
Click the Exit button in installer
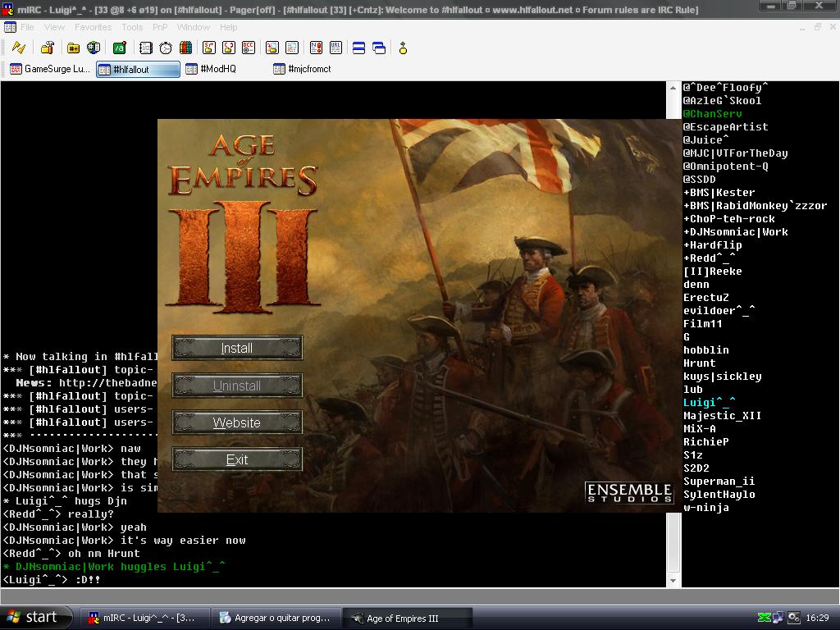pyautogui.click(x=237, y=459)
